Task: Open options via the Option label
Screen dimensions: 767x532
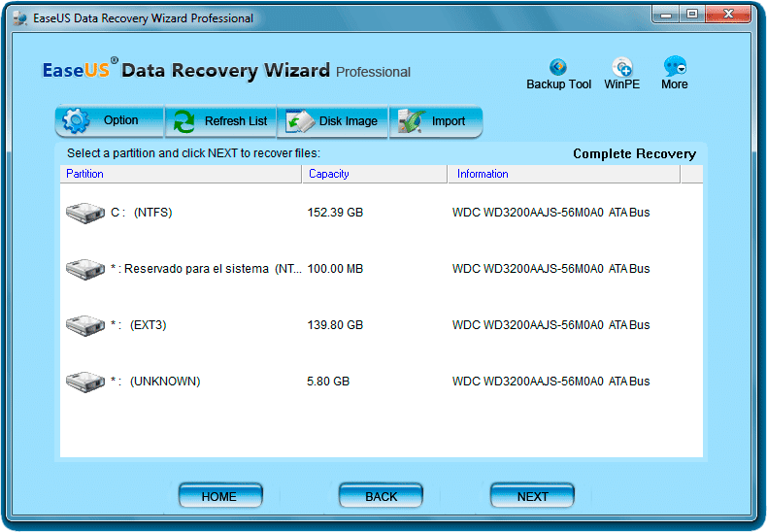Action: tap(120, 120)
